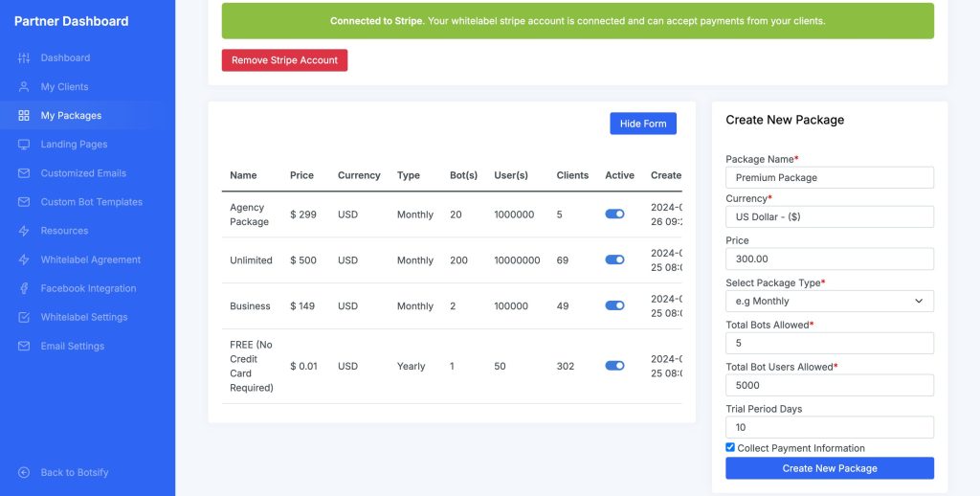Screen dimensions: 980x496
Task: Click the Landing Pages monitor icon
Action: coord(24,145)
